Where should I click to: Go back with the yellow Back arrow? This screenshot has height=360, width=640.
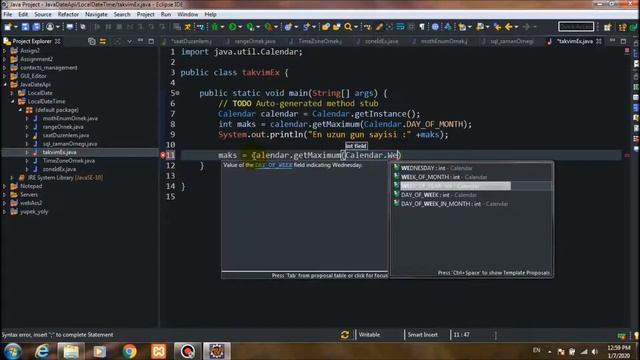(x=509, y=27)
